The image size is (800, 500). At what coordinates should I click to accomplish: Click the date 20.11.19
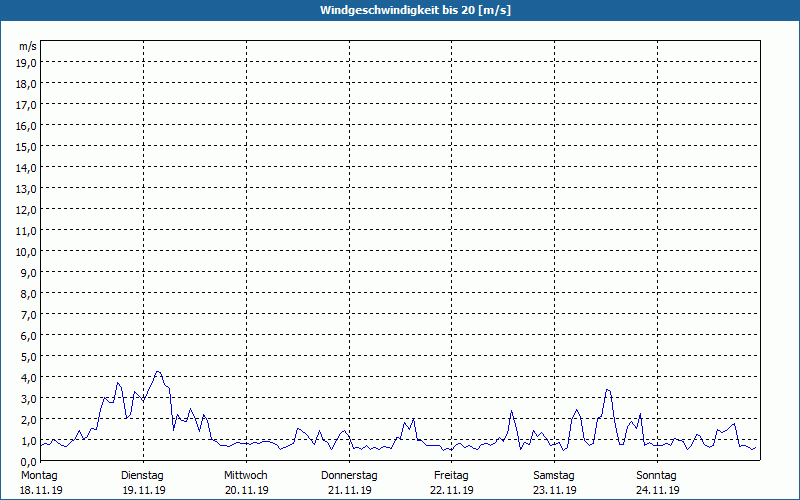coord(246,490)
